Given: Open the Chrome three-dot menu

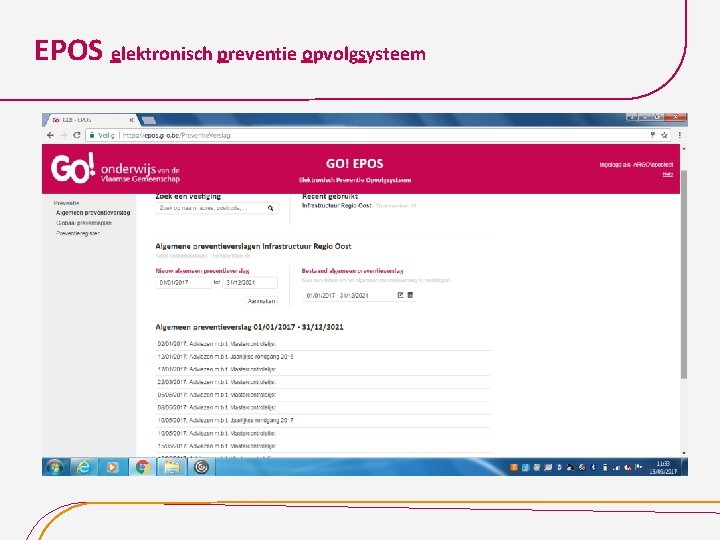Looking at the screenshot, I should tap(680, 135).
